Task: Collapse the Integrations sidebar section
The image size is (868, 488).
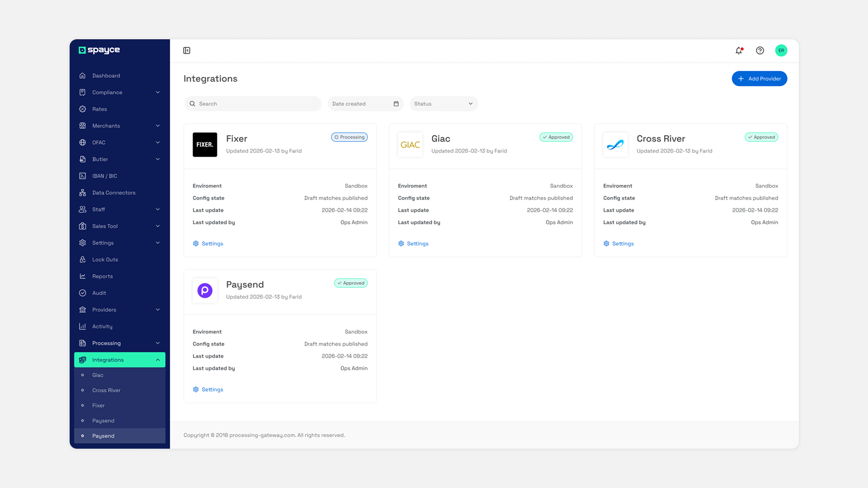Action: 158,360
